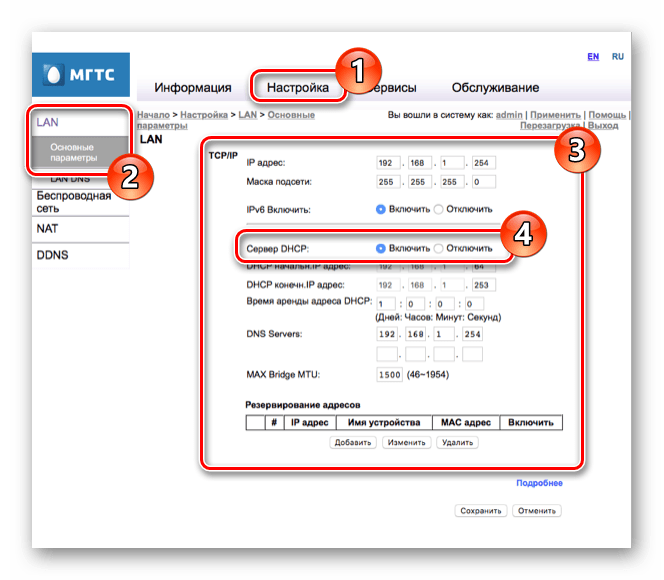Open the Подробнее link
Image resolution: width=664 pixels, height=580 pixels.
click(x=539, y=483)
